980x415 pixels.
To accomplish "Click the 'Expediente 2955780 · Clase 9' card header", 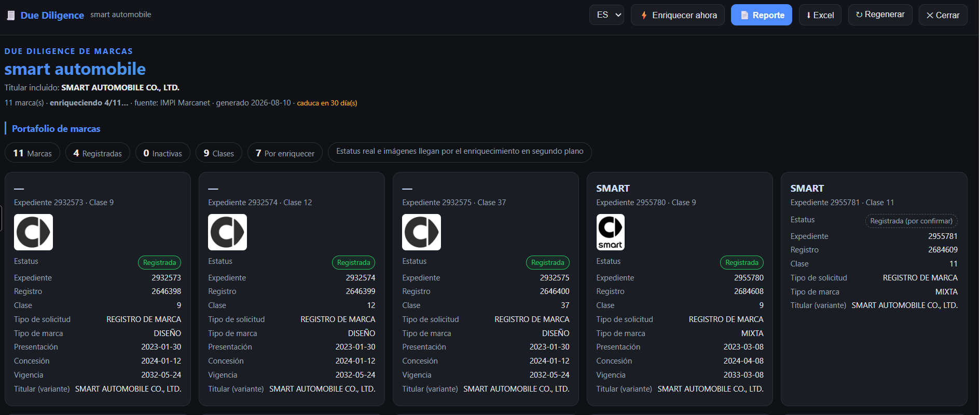I will (x=646, y=203).
